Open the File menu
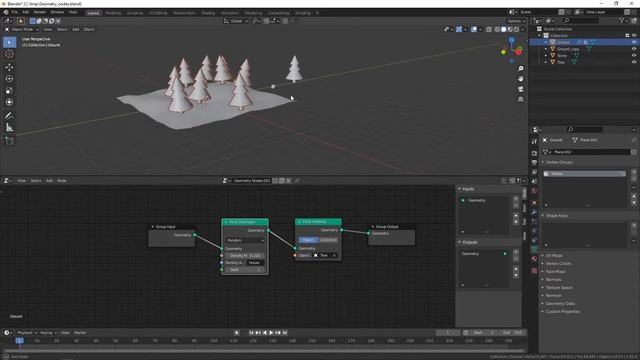Viewport: 640px width, 360px height. pyautogui.click(x=15, y=12)
